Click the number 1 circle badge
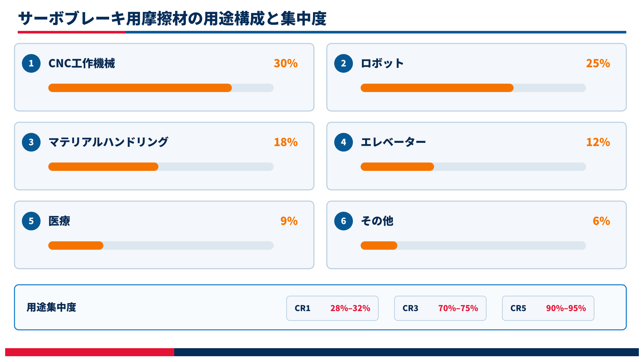The width and height of the screenshot is (644, 362). point(31,63)
